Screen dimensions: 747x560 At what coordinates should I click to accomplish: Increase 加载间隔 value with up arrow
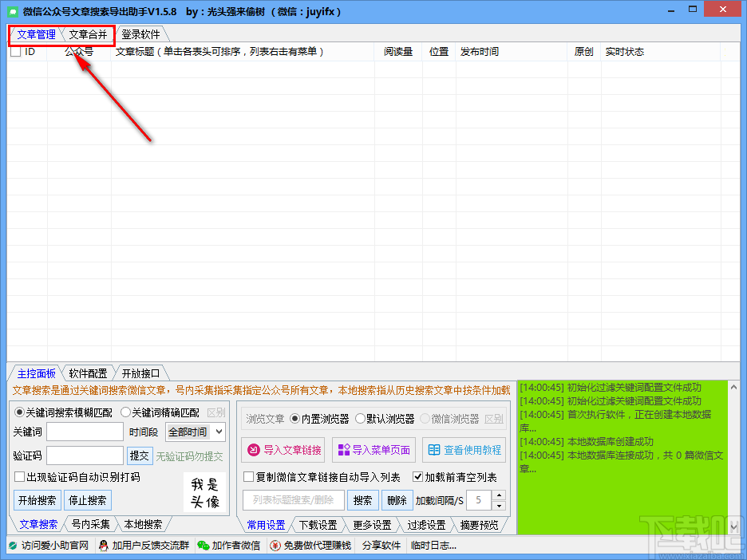498,495
